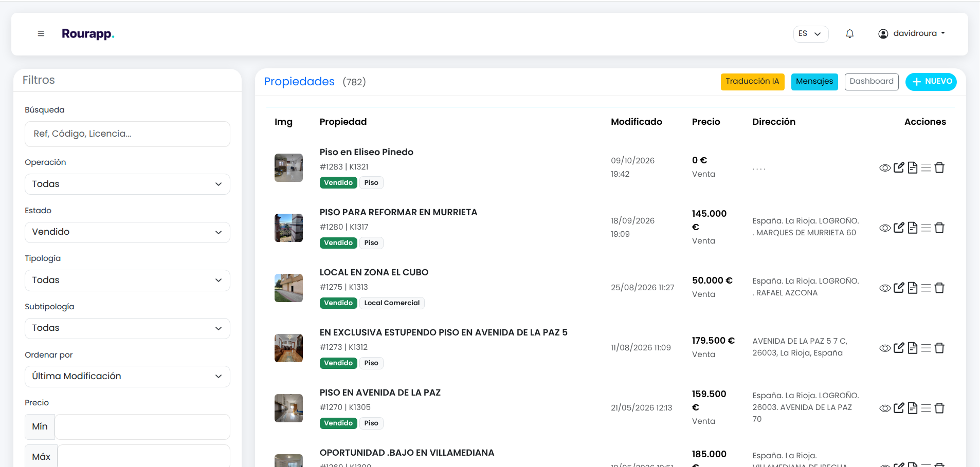Open the Ordenar por dropdown
Screen dimensions: 980x467
point(127,376)
